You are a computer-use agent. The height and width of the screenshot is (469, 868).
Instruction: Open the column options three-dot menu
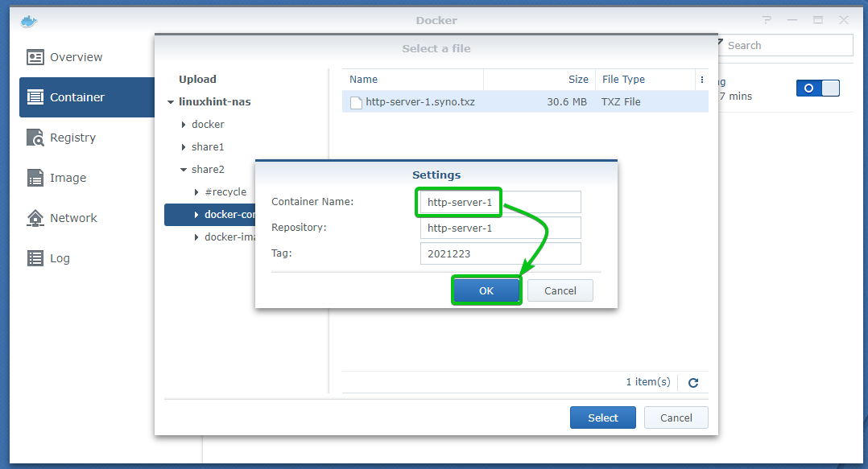coord(702,80)
